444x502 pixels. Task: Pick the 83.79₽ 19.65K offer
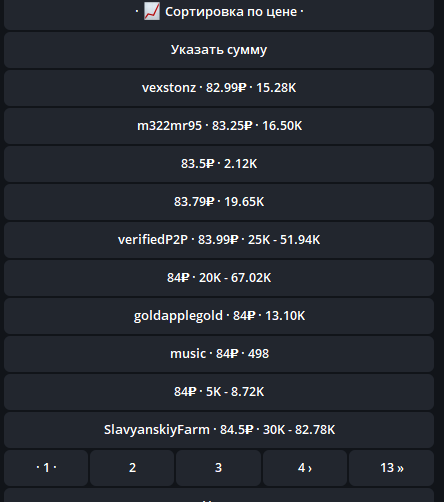click(x=219, y=202)
